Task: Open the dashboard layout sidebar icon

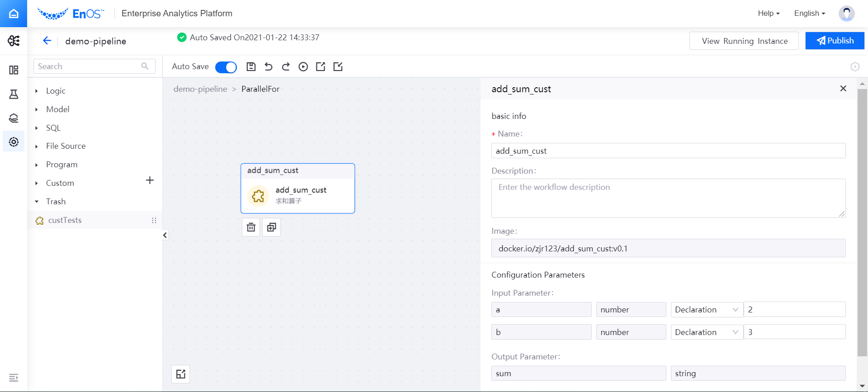Action: (x=14, y=70)
